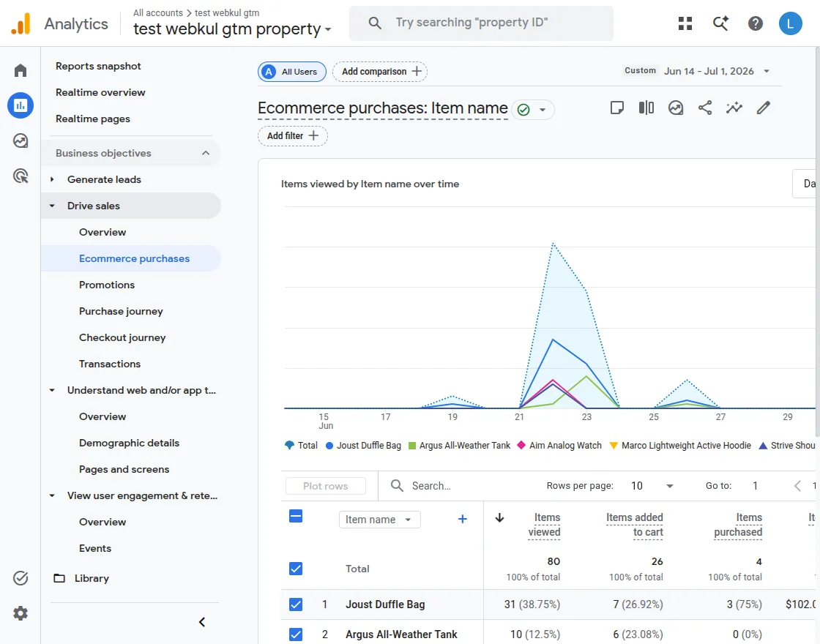Uncheck the Joust Duffle Bag row checkbox
This screenshot has width=820, height=644.
point(296,604)
